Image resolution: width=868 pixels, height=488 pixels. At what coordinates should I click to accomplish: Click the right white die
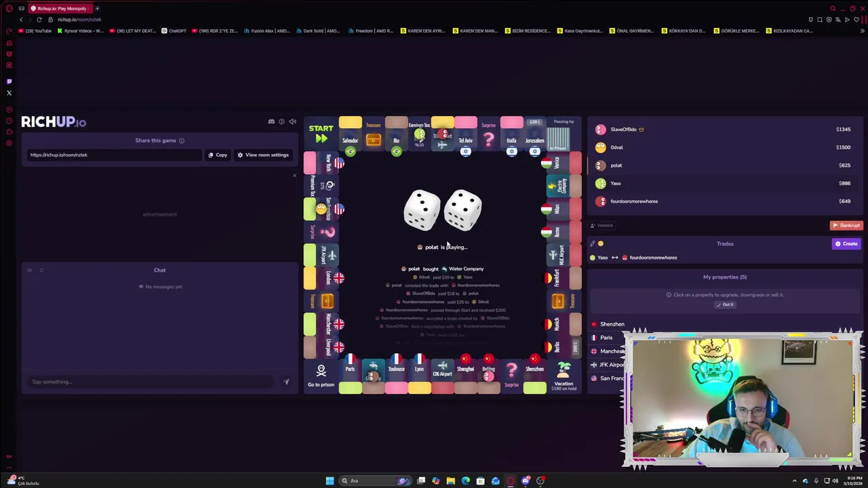[463, 210]
